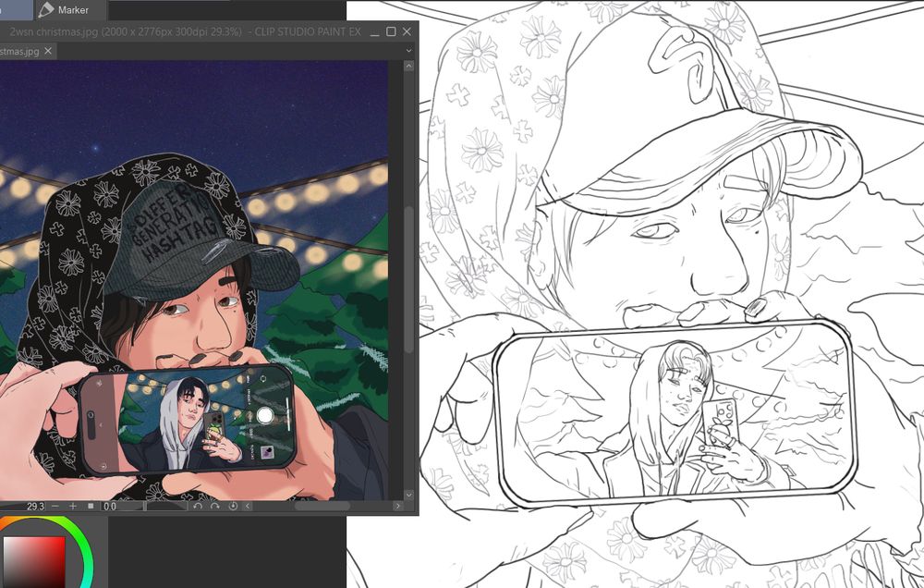The width and height of the screenshot is (924, 588).
Task: Open the canvas tab list dropdown chevron
Action: [408, 51]
